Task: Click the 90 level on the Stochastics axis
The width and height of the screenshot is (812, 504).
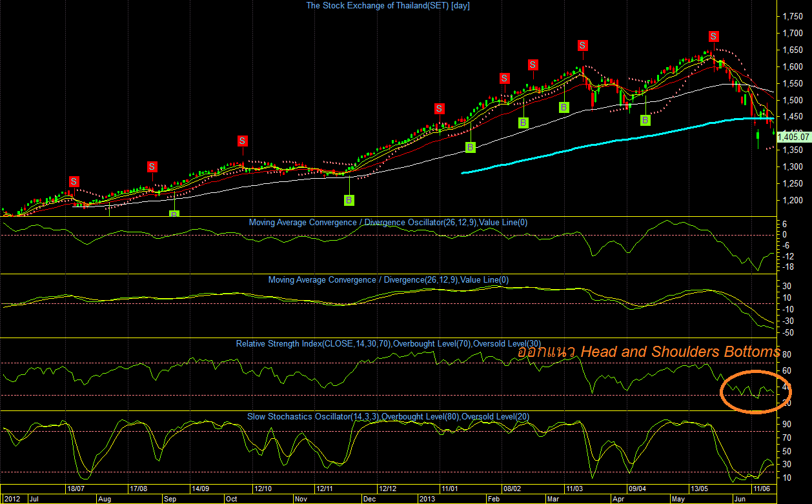Action: 787,425
